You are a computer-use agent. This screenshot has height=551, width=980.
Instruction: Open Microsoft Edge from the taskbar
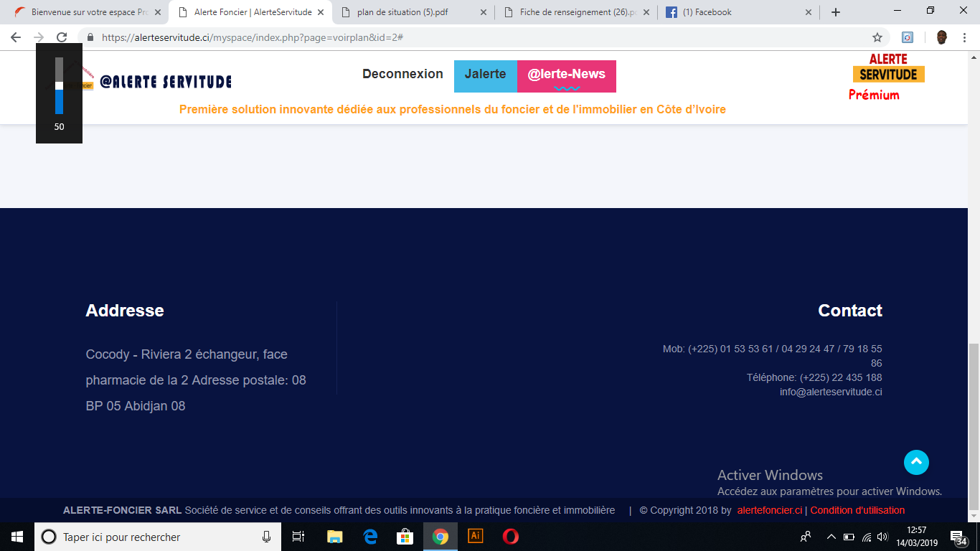370,537
